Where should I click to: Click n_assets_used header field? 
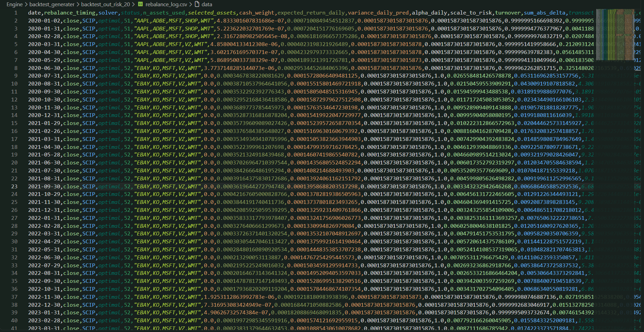pos(164,12)
